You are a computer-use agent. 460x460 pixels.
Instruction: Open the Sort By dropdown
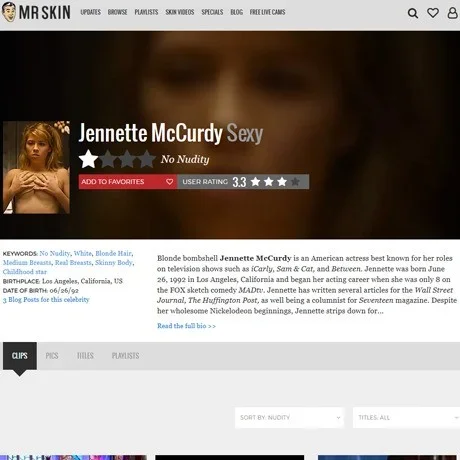click(289, 417)
